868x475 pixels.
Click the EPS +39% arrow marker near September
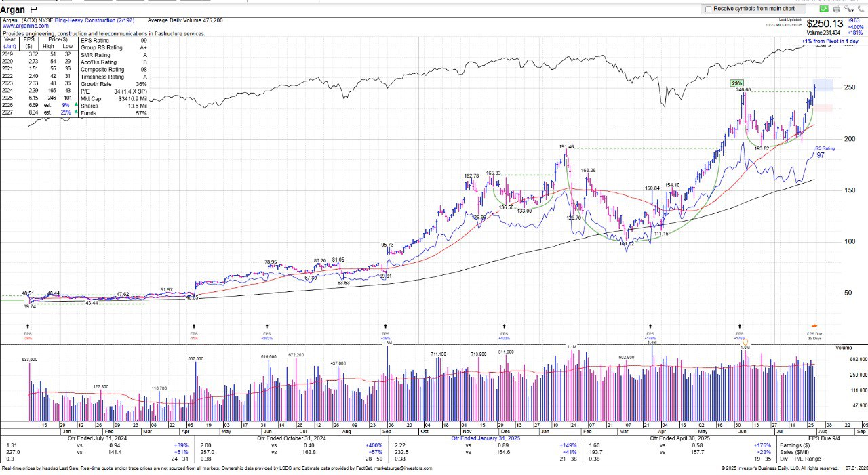pyautogui.click(x=386, y=326)
